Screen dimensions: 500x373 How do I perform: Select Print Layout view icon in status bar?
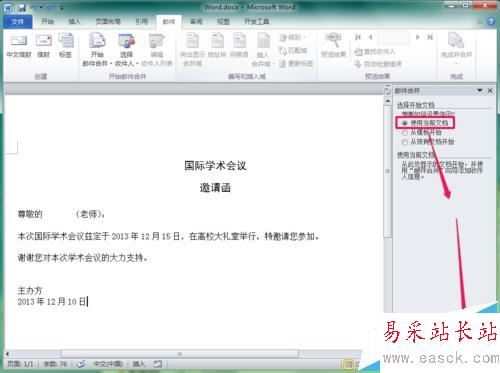pos(349,364)
